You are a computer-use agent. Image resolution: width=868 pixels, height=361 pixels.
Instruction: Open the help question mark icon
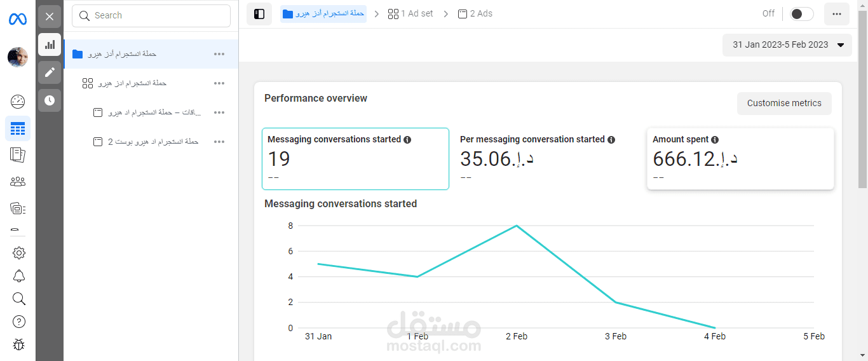[19, 322]
